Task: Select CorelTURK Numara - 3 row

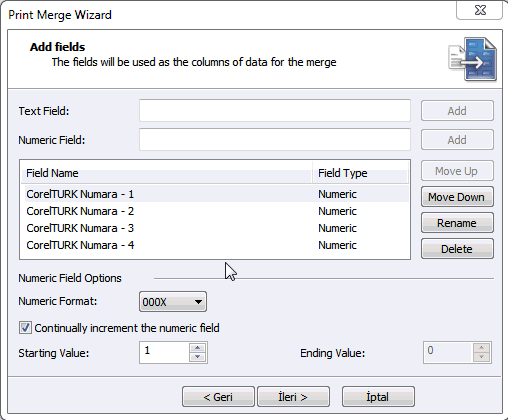Action: (x=217, y=228)
